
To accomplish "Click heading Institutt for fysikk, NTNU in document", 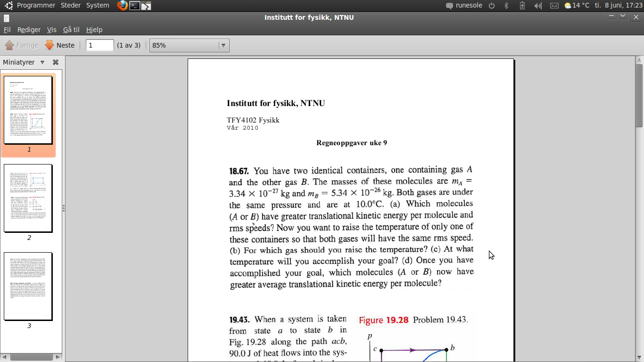I will [276, 103].
